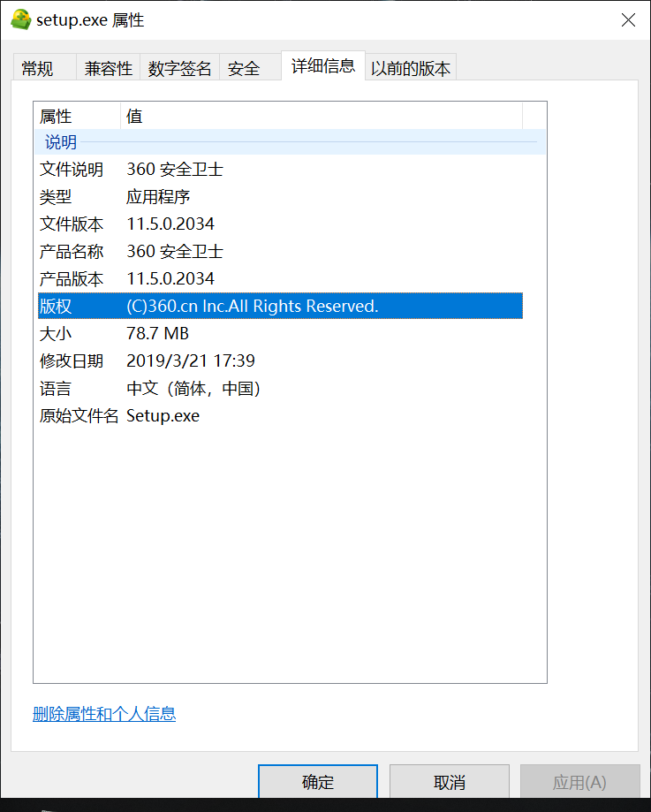Select the 原始文件名 row label

(x=79, y=416)
